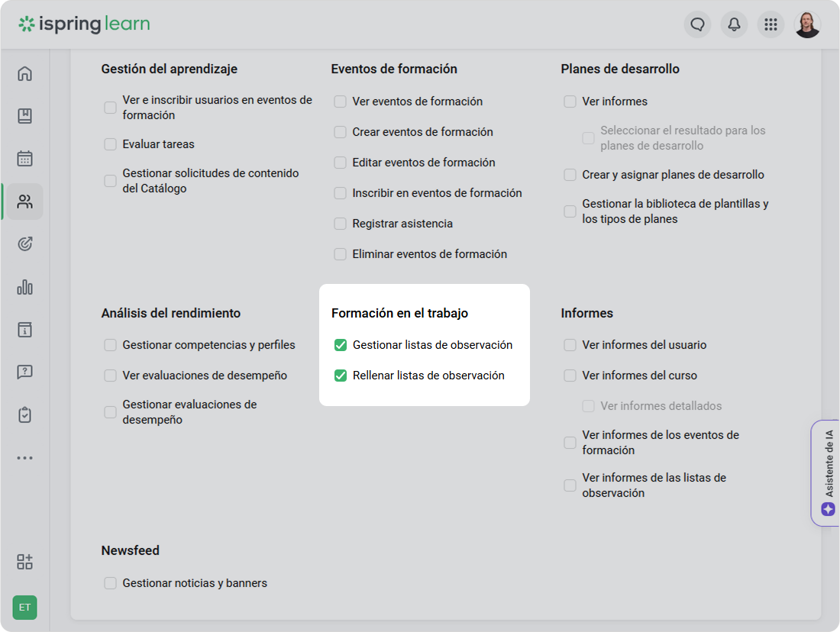Click the green ET account badge
Screen dimensions: 840x632
click(24, 608)
